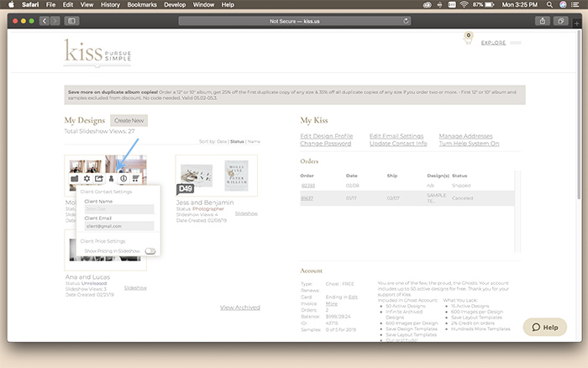Open the info circle icon on the design

pos(123,179)
